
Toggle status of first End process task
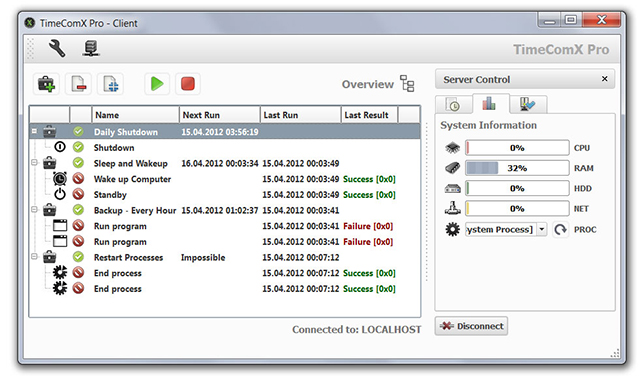pos(78,272)
